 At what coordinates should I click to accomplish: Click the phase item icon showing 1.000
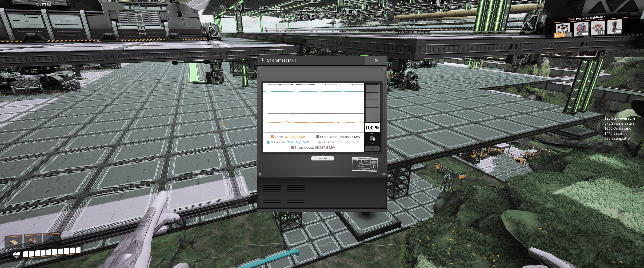coord(581,29)
